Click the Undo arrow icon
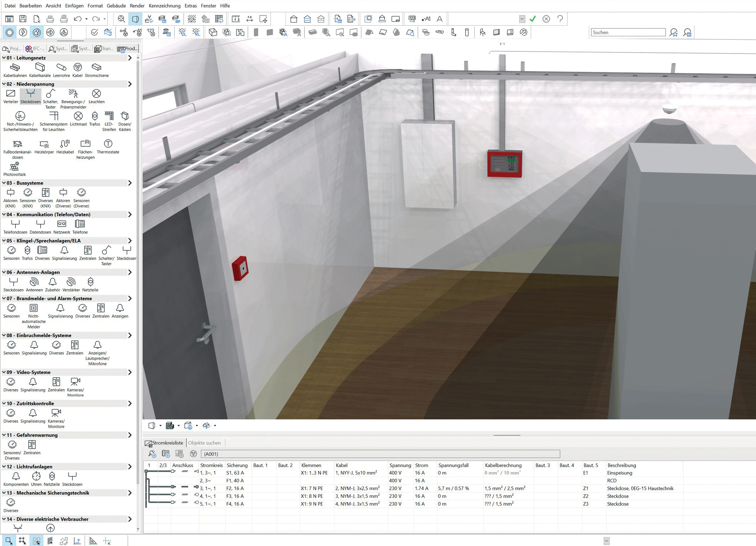This screenshot has height=546, width=756. 78,19
